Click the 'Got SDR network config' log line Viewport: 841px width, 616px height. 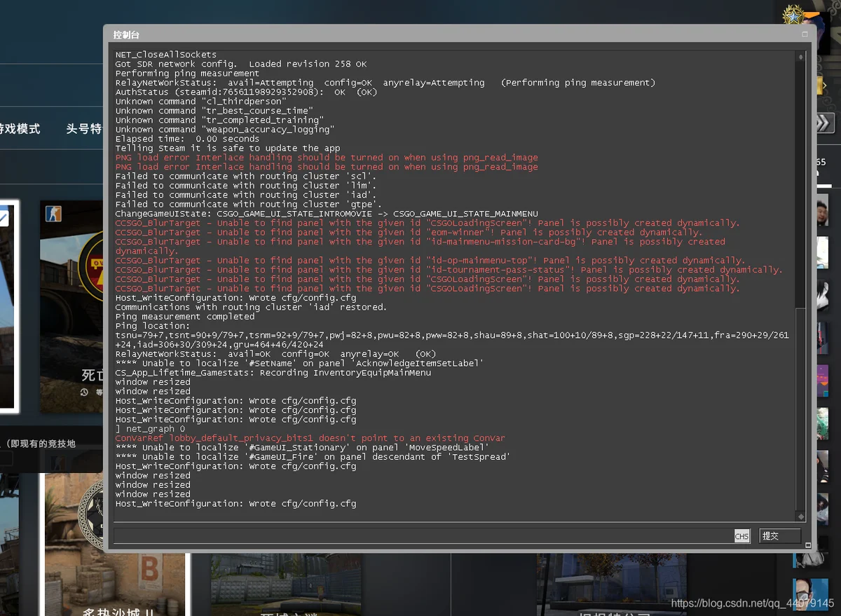(x=241, y=64)
